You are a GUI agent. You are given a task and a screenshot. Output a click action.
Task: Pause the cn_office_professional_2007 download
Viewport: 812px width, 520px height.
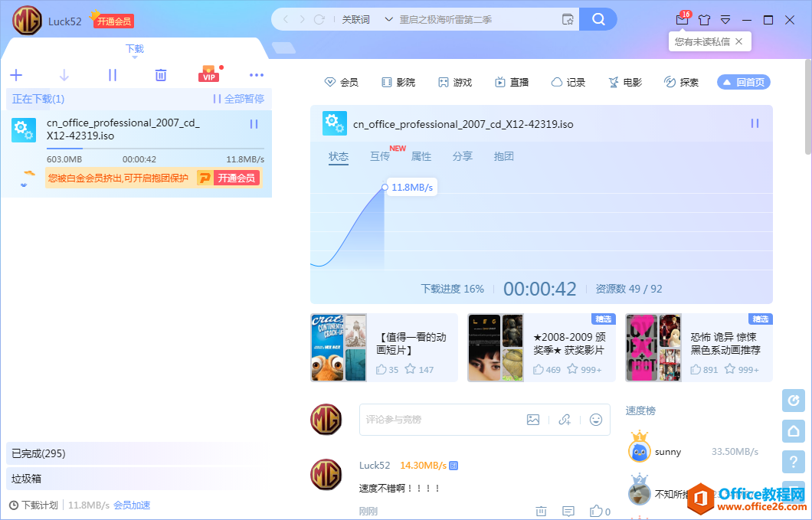click(254, 123)
